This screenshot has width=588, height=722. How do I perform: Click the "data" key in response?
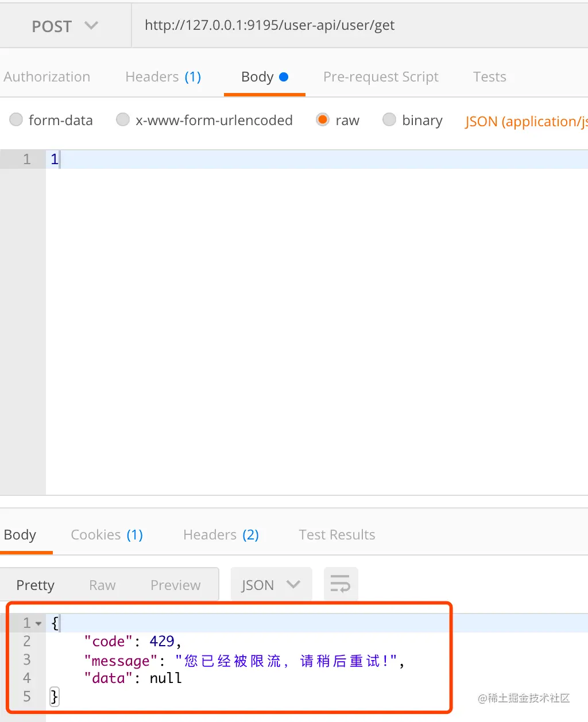point(109,678)
